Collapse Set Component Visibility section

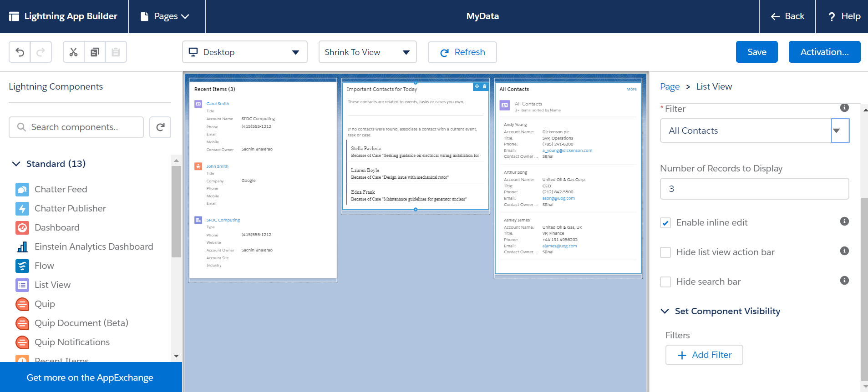pos(665,312)
